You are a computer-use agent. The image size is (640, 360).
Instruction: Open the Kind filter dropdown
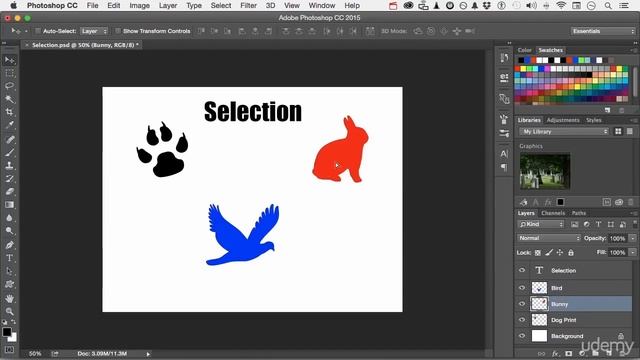[x=541, y=224]
